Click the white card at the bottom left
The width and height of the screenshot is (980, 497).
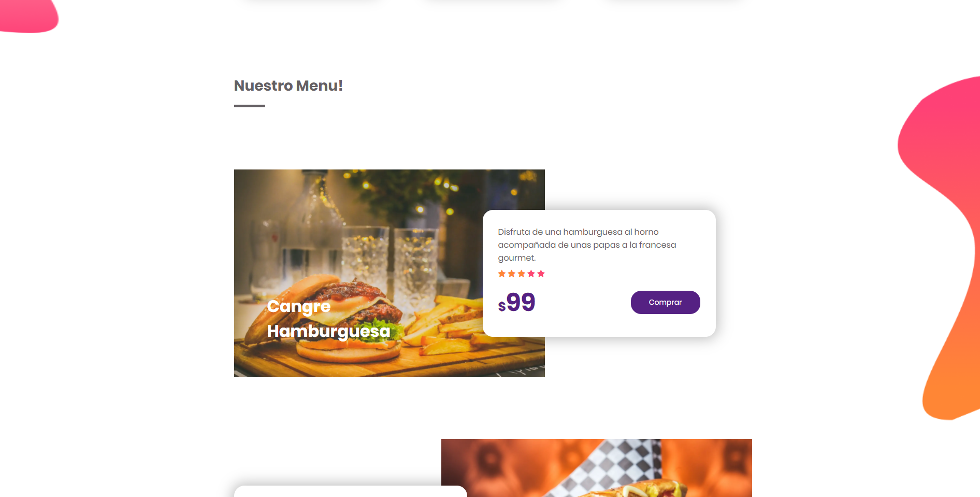point(351,491)
